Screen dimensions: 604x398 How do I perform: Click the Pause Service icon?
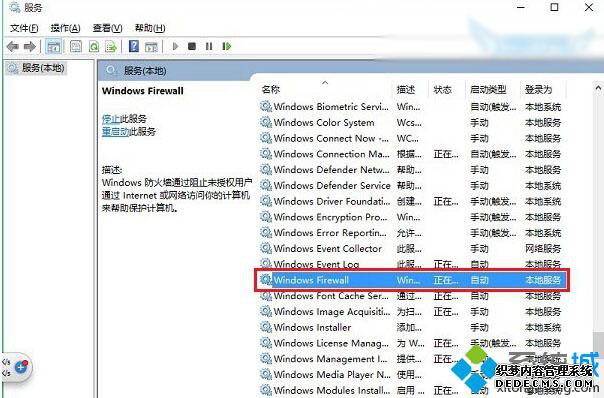[209, 47]
